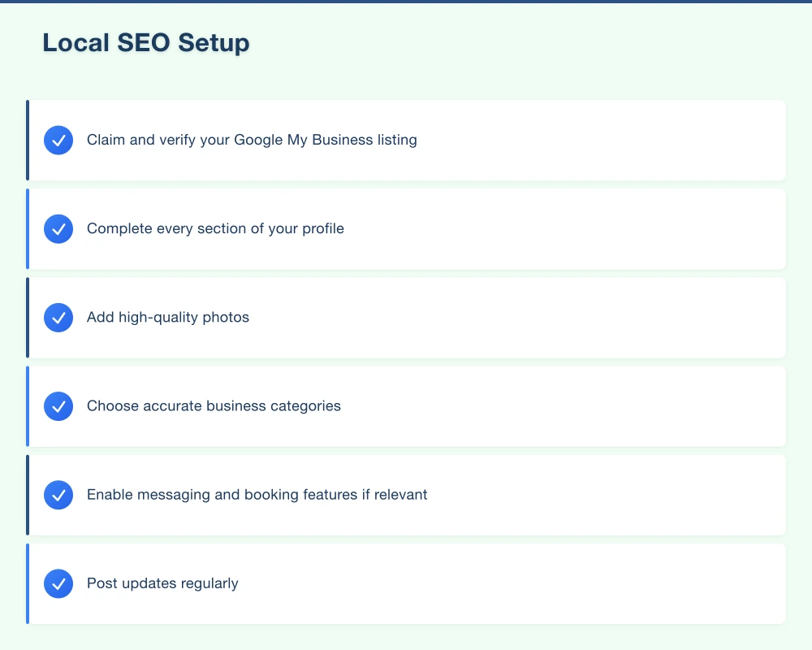Open the Add high-quality photos task

click(x=167, y=318)
